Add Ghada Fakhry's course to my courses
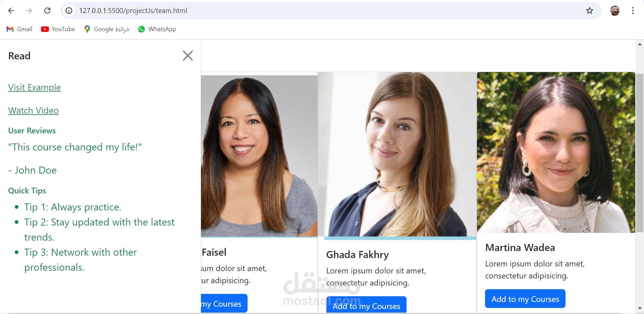This screenshot has width=644, height=314. tap(366, 305)
